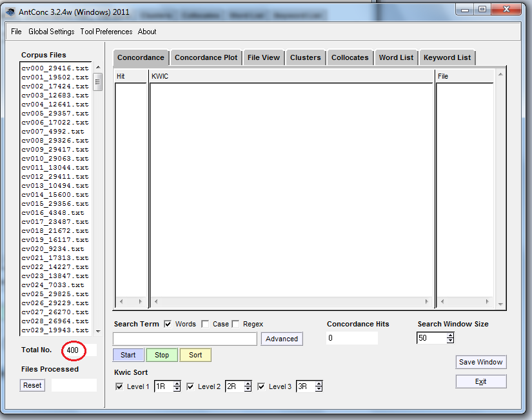Screen dimensions: 532x420
Task: Select cv007_4992.txt in Corpus Files list
Action: [52, 132]
